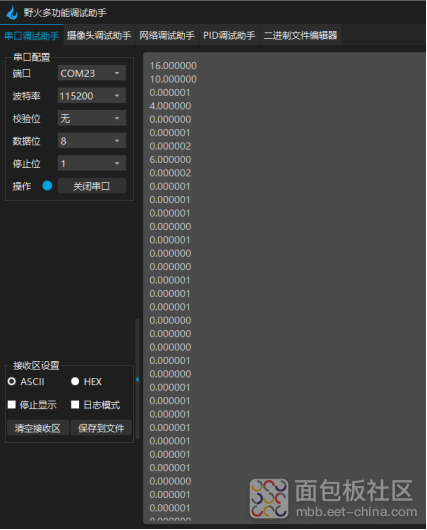The width and height of the screenshot is (427, 530).
Task: Open the 校验位 parity dropdown
Action: pyautogui.click(x=92, y=118)
